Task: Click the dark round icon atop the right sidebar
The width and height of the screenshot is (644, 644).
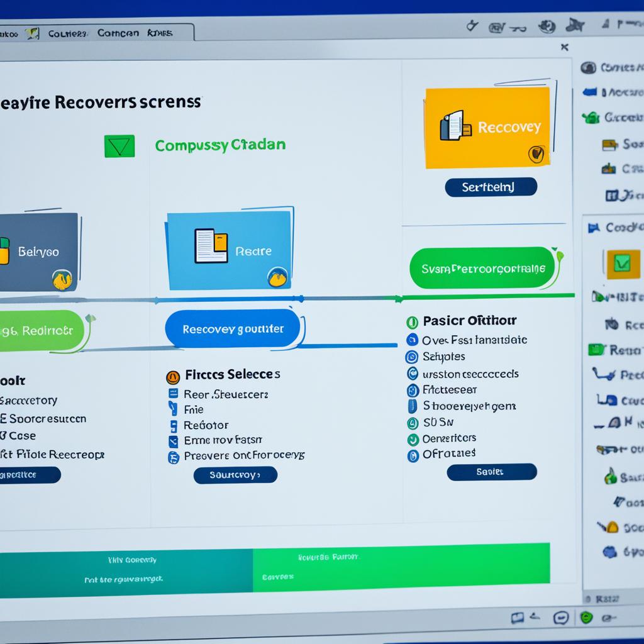Action: tap(588, 67)
